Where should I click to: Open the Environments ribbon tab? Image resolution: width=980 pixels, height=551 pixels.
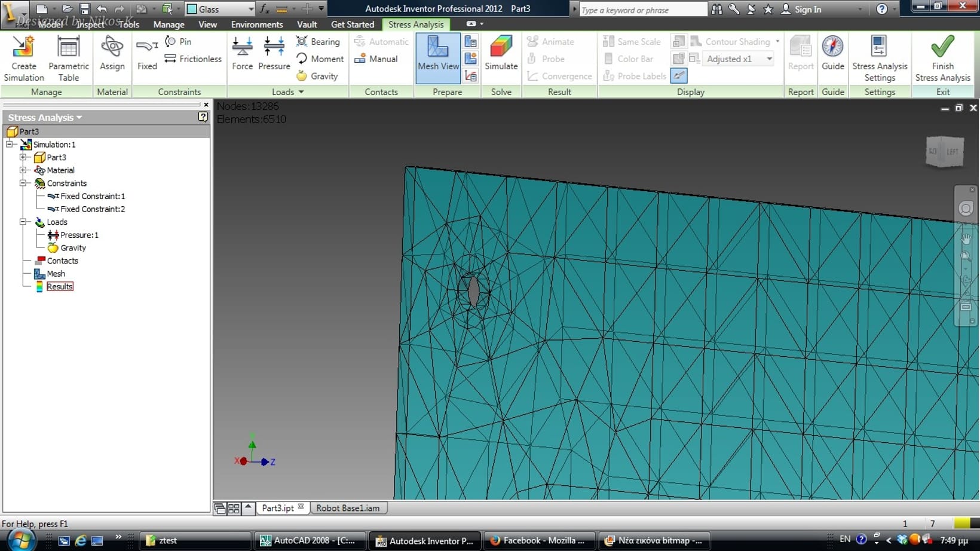pyautogui.click(x=256, y=25)
